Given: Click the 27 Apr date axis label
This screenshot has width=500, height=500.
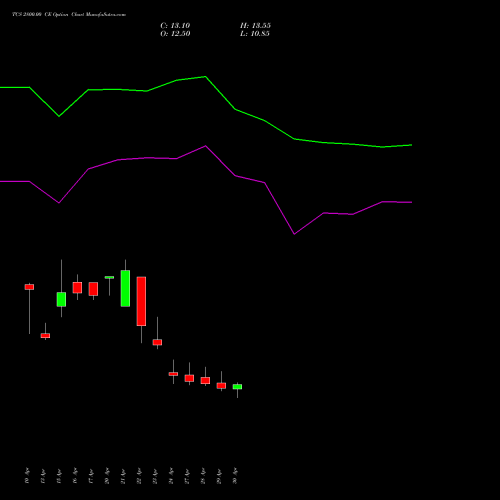Looking at the screenshot, I should coord(187,476).
